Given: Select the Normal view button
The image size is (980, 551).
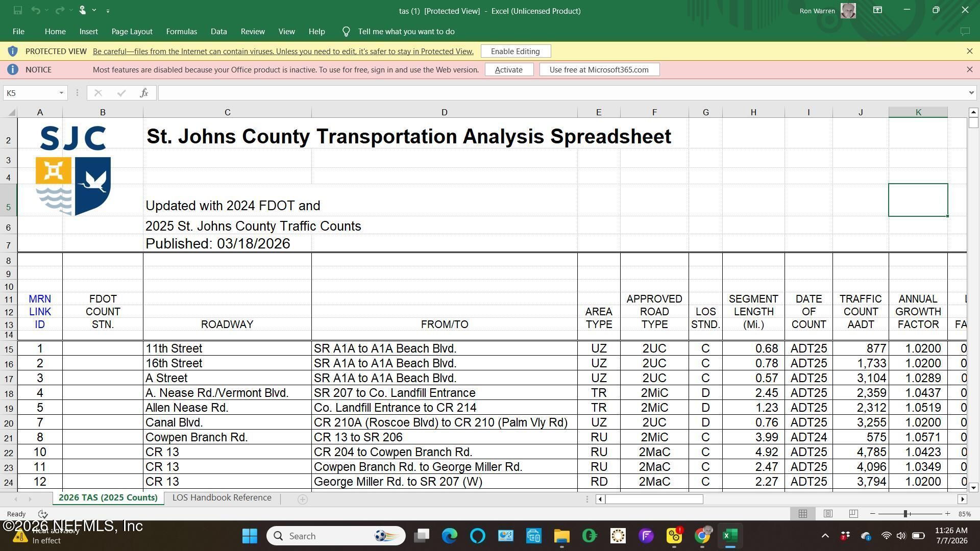Looking at the screenshot, I should 803,514.
